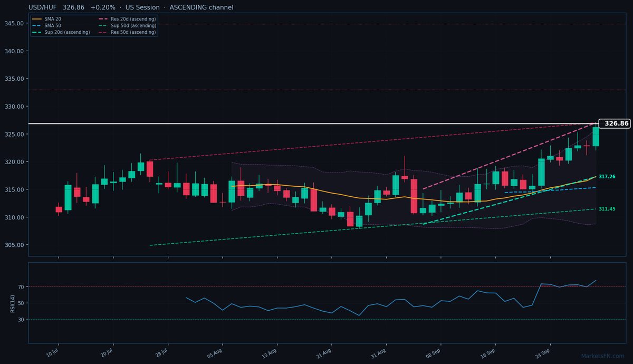The height and width of the screenshot is (364, 633).
Task: Click the 315.00 price axis label
Action: [15, 189]
